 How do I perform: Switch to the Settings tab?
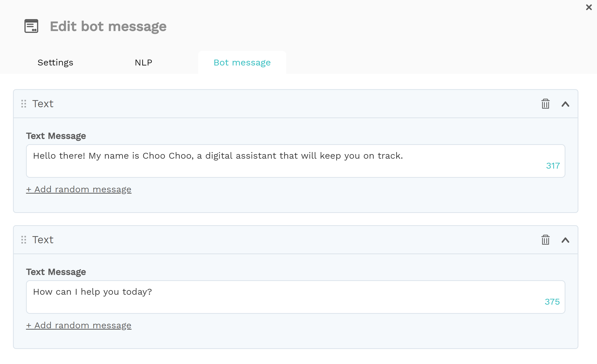[55, 62]
